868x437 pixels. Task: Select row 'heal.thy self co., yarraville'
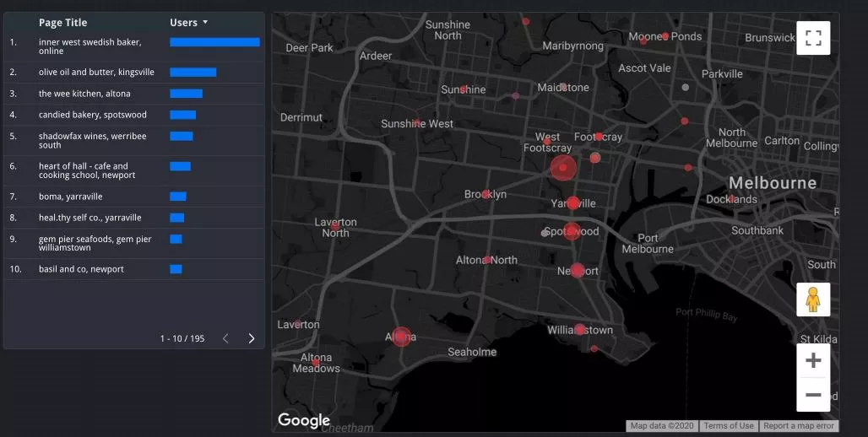[134, 218]
